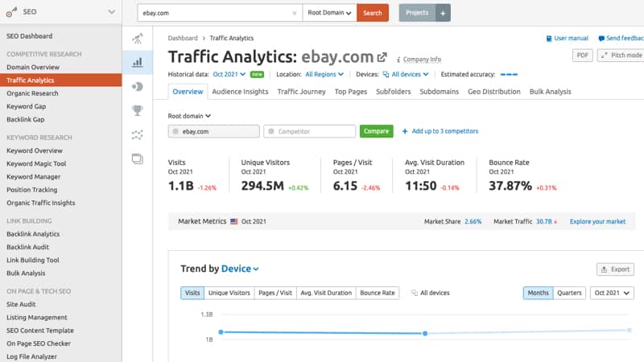
Task: Open the stacked pages rail icon
Action: click(x=138, y=158)
